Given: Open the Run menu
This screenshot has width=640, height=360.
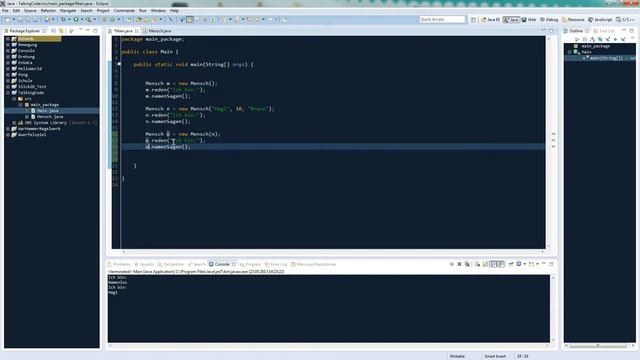Looking at the screenshot, I should point(142,11).
